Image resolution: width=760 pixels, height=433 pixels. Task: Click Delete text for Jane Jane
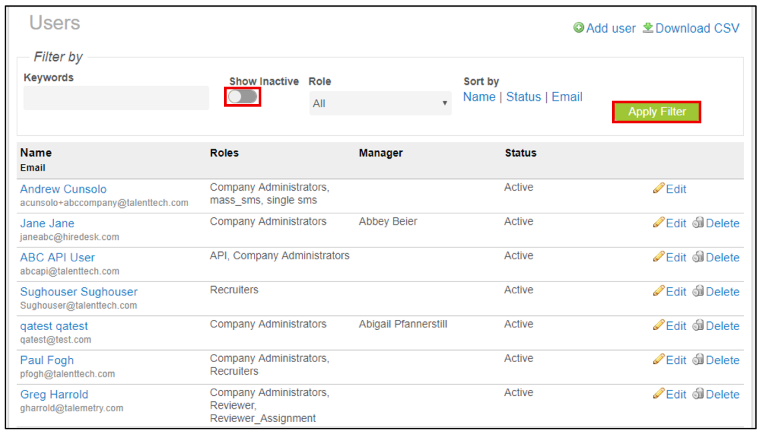point(723,224)
